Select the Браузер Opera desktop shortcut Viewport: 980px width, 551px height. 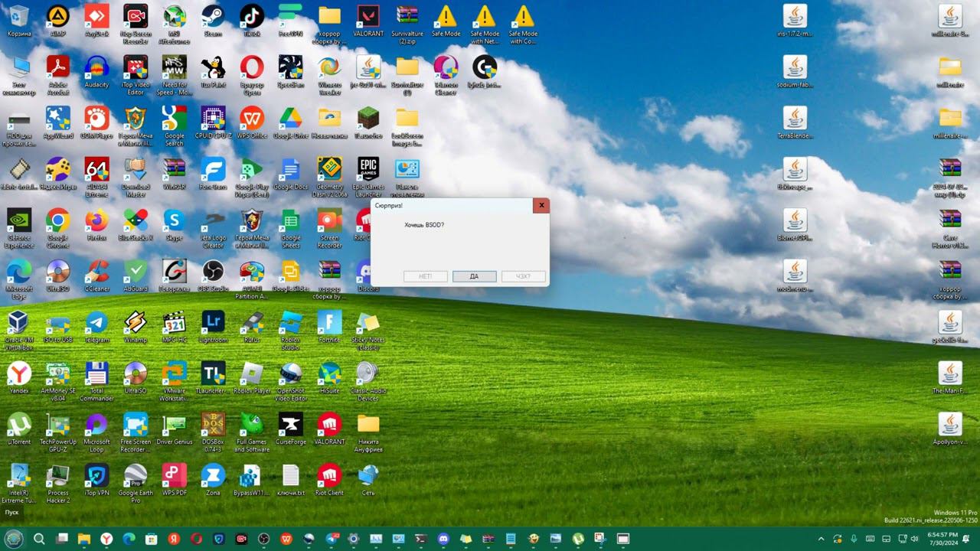pyautogui.click(x=252, y=75)
